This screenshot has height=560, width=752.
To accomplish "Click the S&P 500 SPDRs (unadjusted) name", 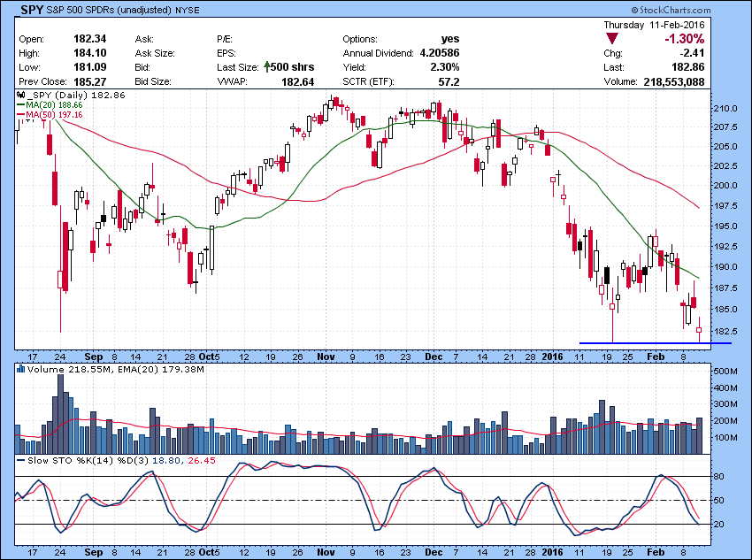I will click(109, 10).
